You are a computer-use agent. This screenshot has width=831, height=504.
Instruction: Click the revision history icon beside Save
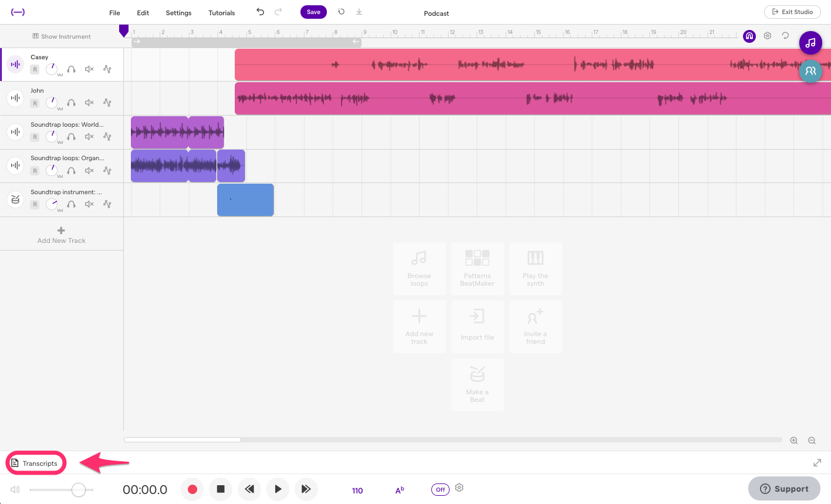(341, 12)
